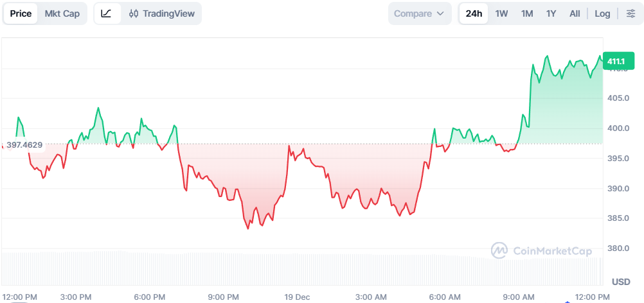Display All time price history
This screenshot has width=644, height=303.
[575, 13]
